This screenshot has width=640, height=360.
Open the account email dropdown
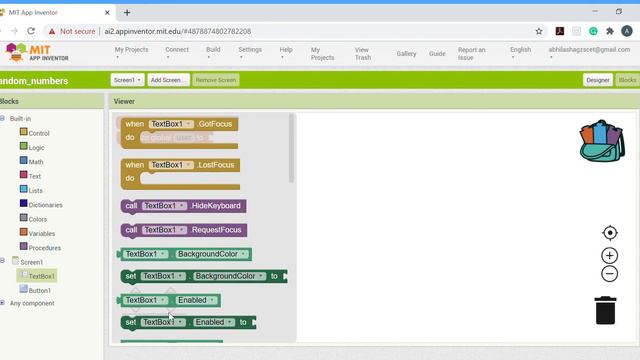click(589, 53)
